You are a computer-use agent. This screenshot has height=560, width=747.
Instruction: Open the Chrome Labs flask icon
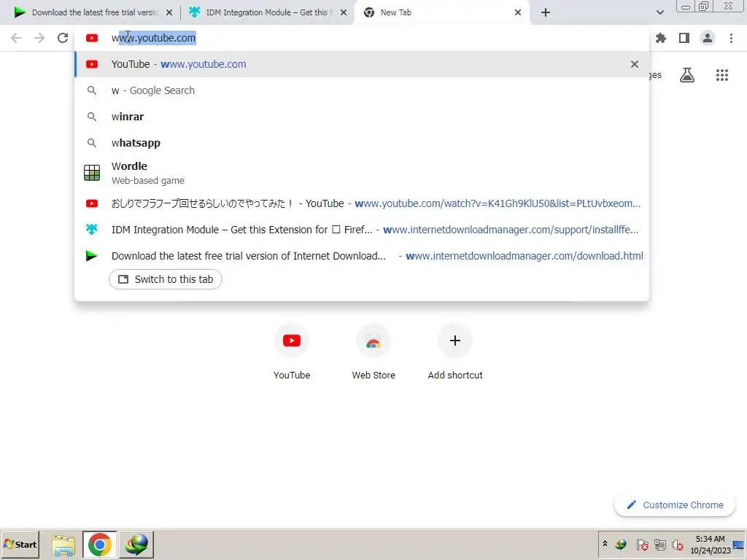687,75
